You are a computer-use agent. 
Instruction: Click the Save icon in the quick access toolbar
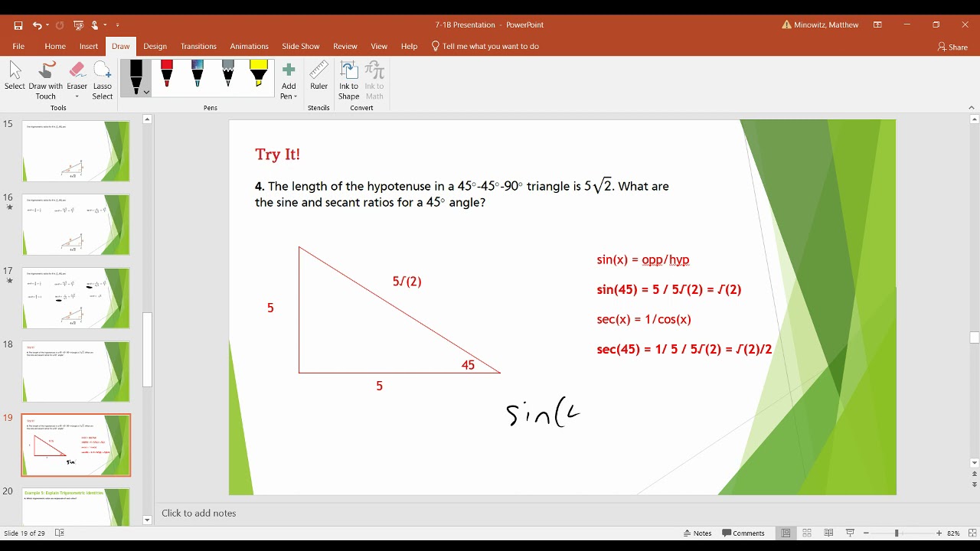pyautogui.click(x=18, y=25)
